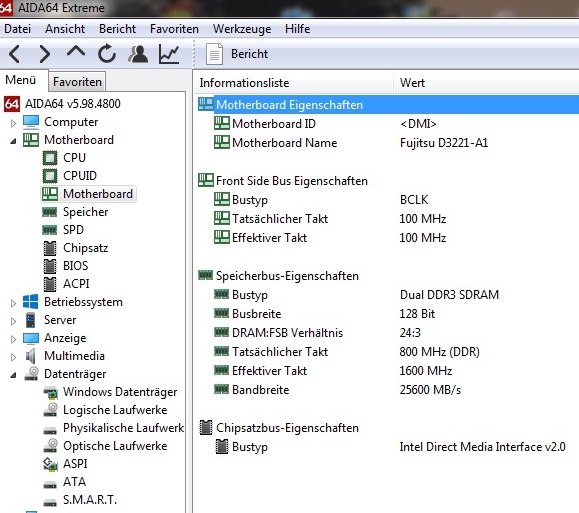Open the user/person toolbar icon
579x513 pixels.
coord(138,54)
